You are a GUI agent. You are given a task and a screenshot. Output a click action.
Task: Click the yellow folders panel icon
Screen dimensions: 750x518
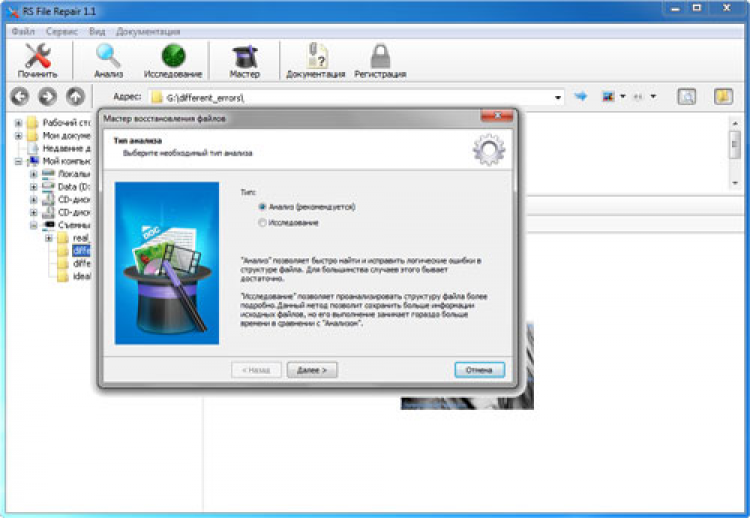pyautogui.click(x=723, y=97)
